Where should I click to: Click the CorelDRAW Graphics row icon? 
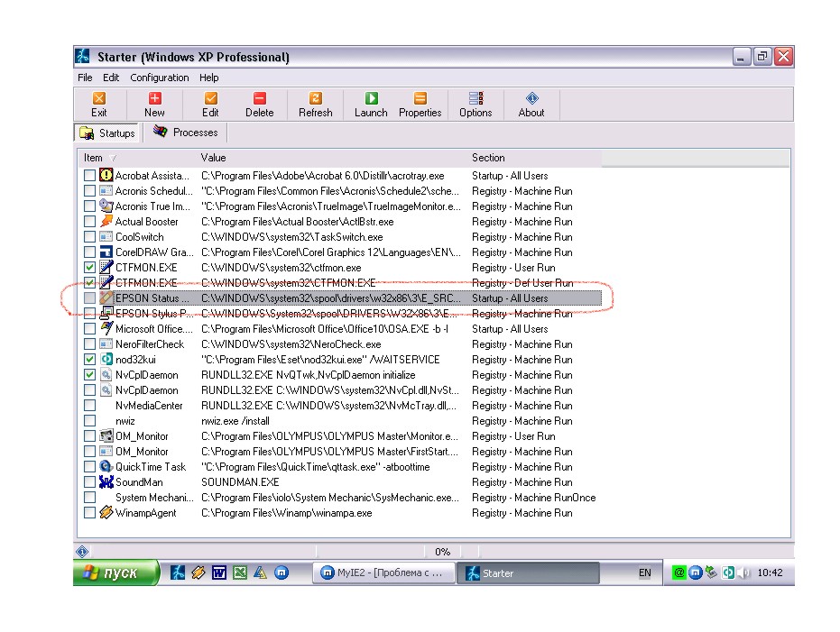click(x=106, y=252)
